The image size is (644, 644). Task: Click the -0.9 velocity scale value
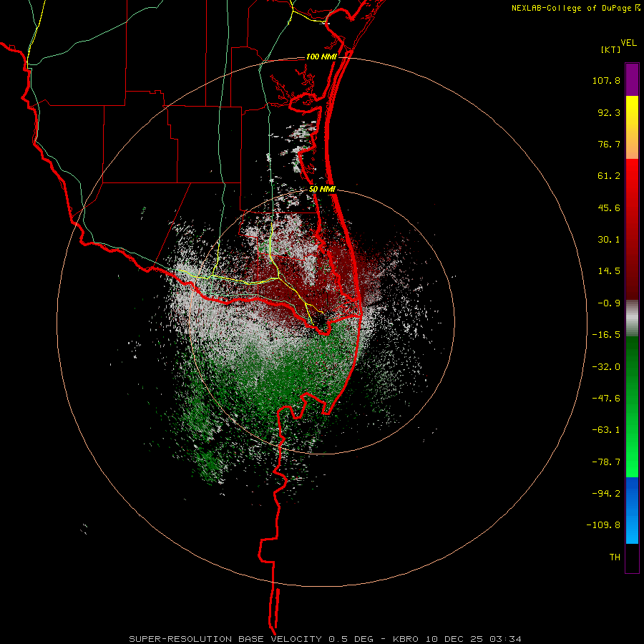tap(609, 303)
